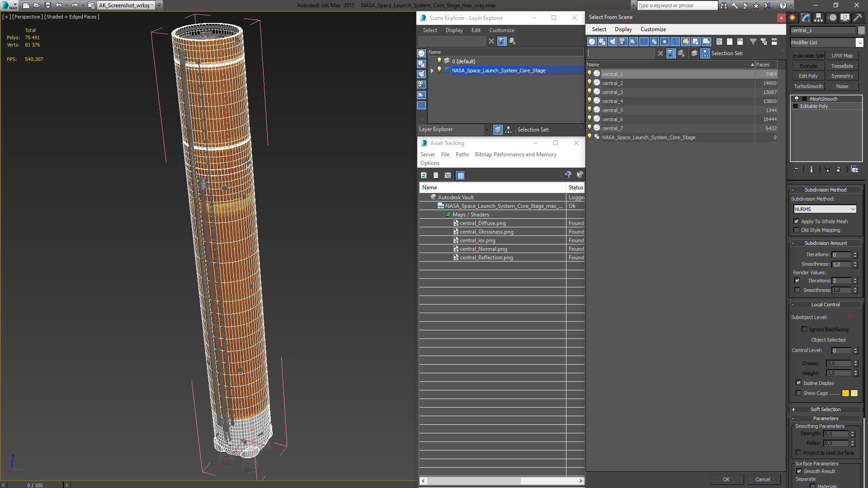This screenshot has height=488, width=868.
Task: Open the Modifier List dropdown
Action: point(859,42)
